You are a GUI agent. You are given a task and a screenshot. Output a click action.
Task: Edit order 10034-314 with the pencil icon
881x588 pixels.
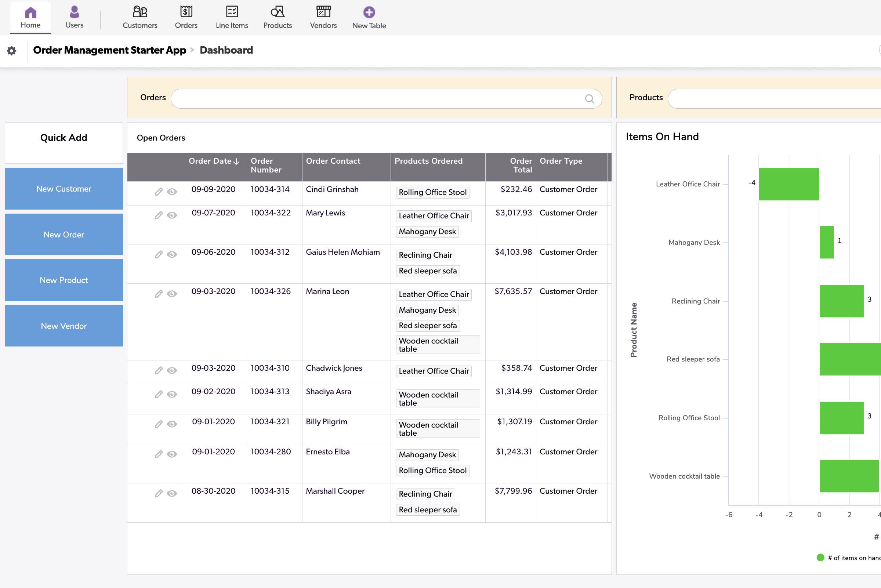(159, 192)
